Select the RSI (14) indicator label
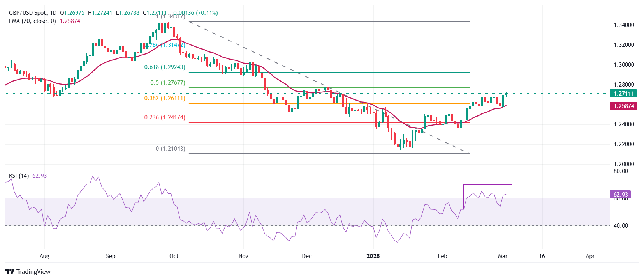This screenshot has height=280, width=644. [x=19, y=176]
